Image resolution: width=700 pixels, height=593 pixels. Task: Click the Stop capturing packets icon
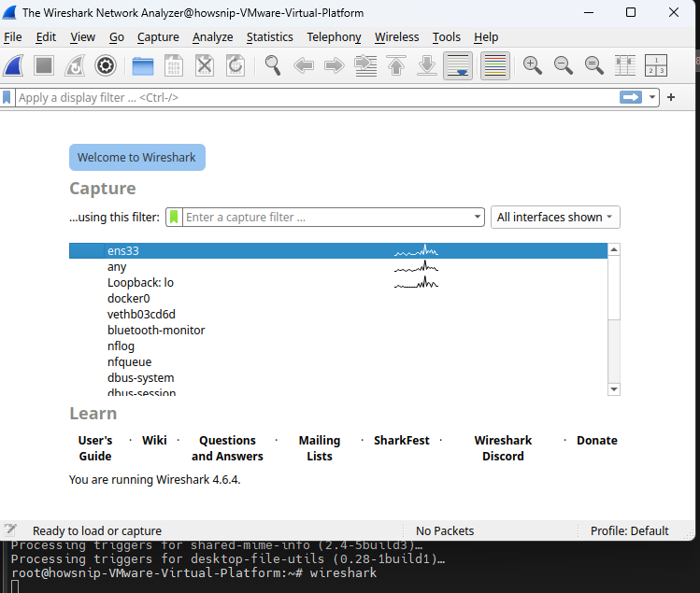click(44, 65)
